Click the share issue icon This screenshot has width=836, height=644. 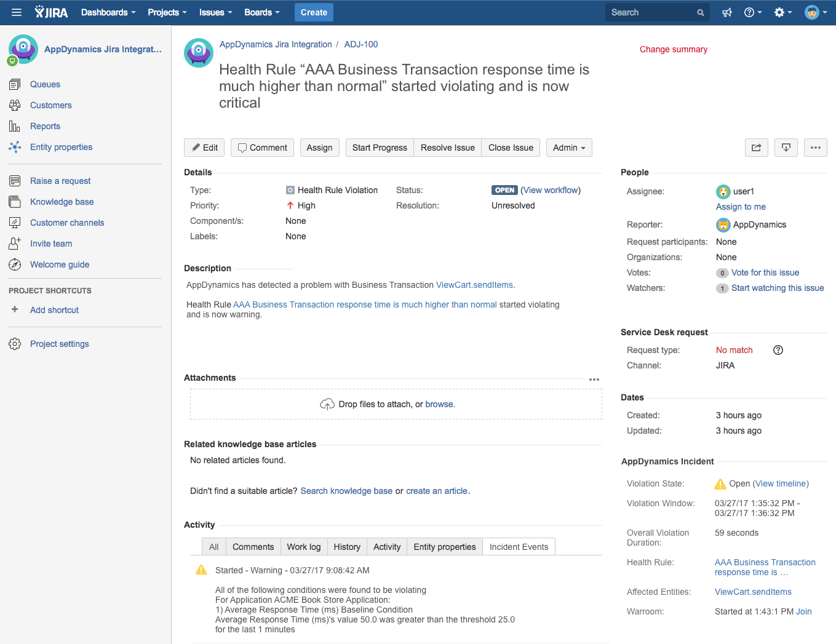[x=756, y=148]
